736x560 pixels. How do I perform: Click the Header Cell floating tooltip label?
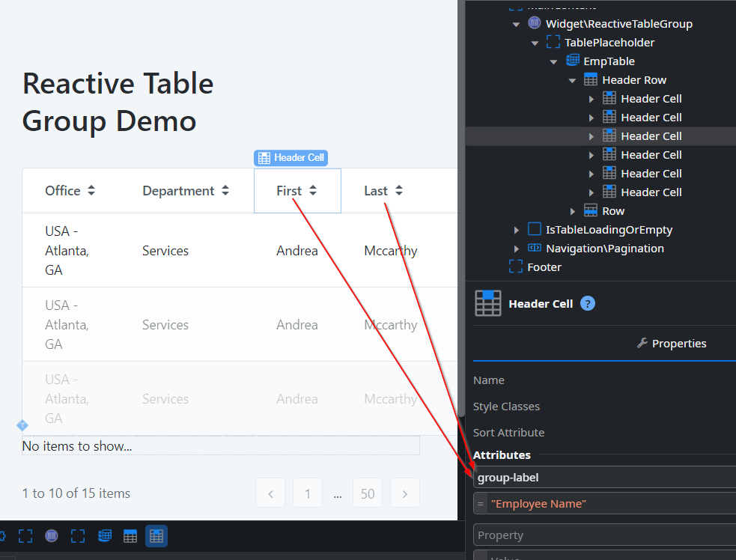tap(291, 157)
